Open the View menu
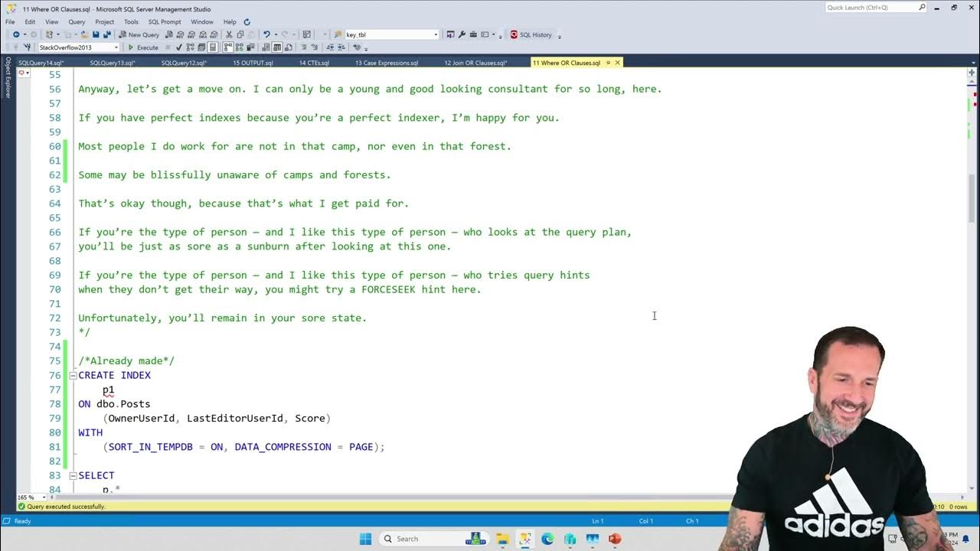The height and width of the screenshot is (551, 980). coord(52,22)
